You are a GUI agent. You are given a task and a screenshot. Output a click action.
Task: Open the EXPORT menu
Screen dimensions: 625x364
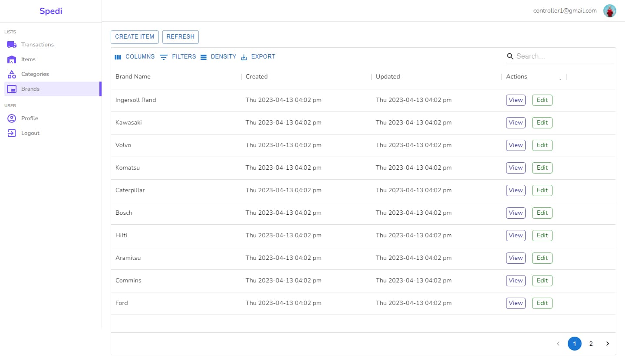[x=258, y=57]
